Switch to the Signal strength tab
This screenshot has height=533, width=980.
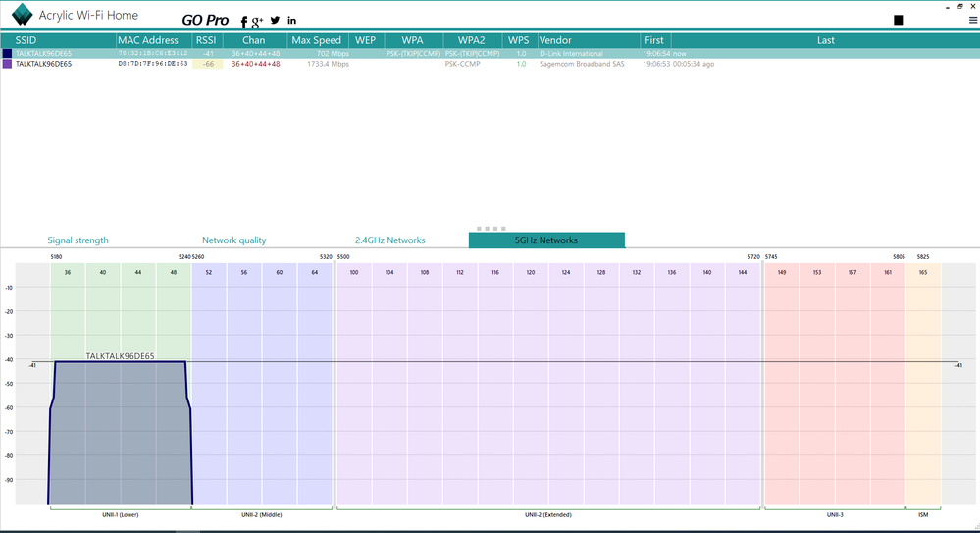[78, 240]
